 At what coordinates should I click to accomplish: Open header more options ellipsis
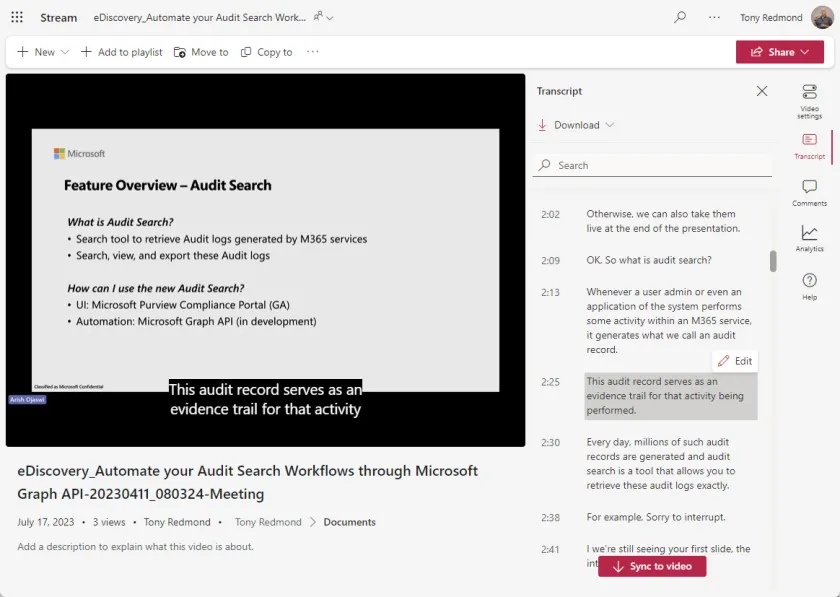pyautogui.click(x=714, y=17)
